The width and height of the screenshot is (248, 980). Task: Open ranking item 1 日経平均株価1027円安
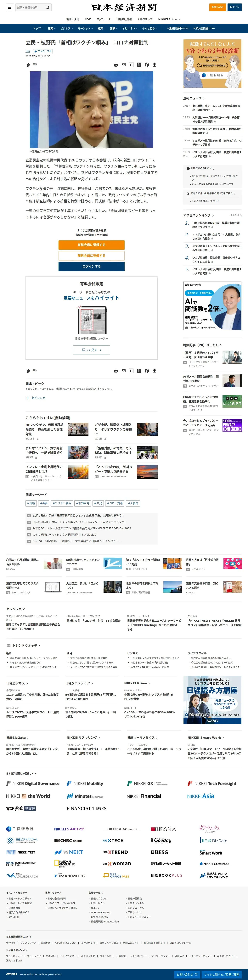(217, 225)
